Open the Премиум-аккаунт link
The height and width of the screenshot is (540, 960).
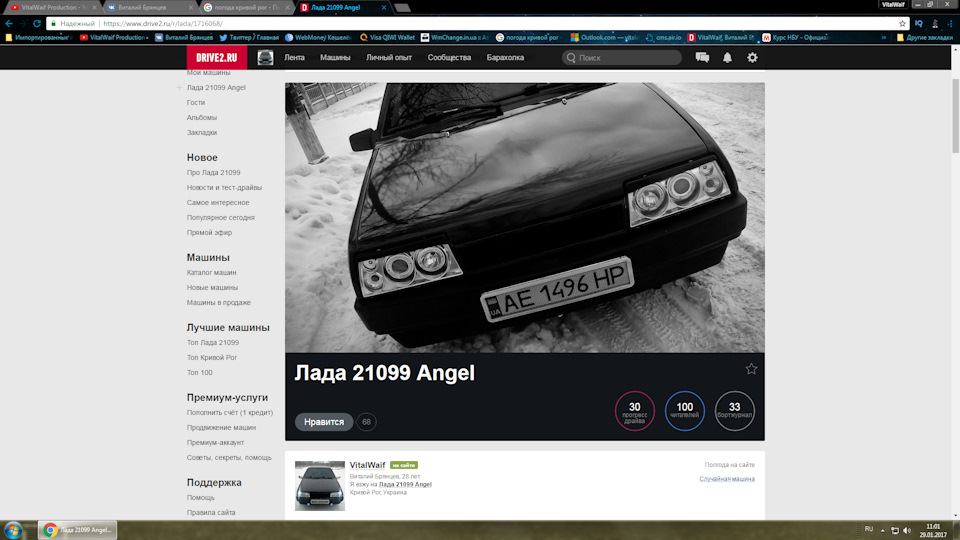215,443
